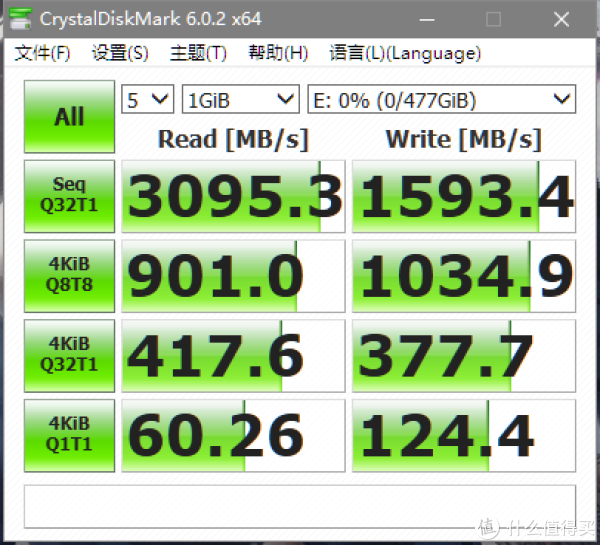Select the Seq Q32T1 write result 1593.4
This screenshot has height=545, width=600.
(x=464, y=196)
